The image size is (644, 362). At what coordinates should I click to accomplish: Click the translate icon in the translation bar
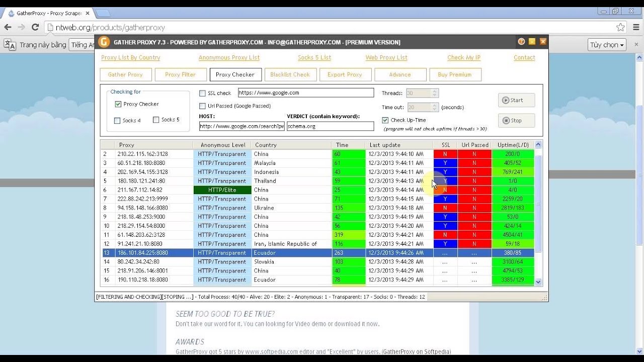10,45
